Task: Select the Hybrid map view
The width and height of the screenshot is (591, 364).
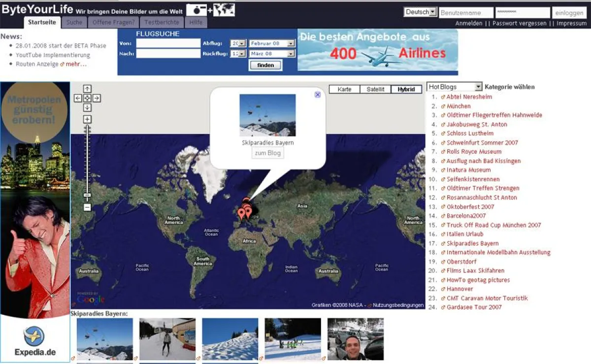Action: pos(406,89)
